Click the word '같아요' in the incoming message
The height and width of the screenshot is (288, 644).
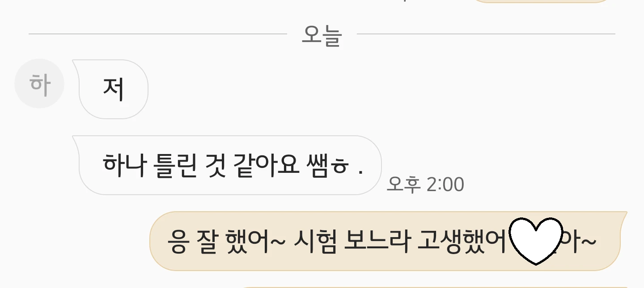click(x=266, y=165)
